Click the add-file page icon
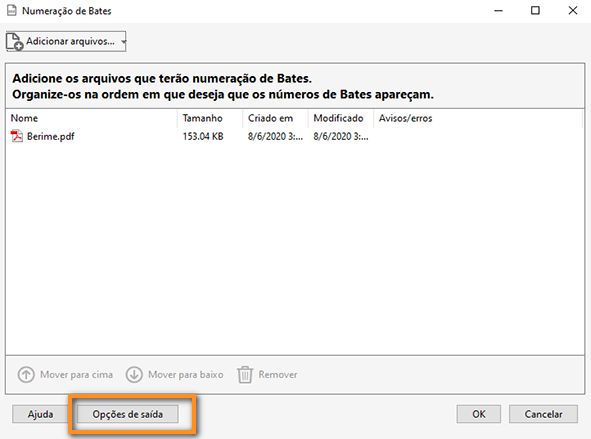The width and height of the screenshot is (591, 439). (x=15, y=41)
